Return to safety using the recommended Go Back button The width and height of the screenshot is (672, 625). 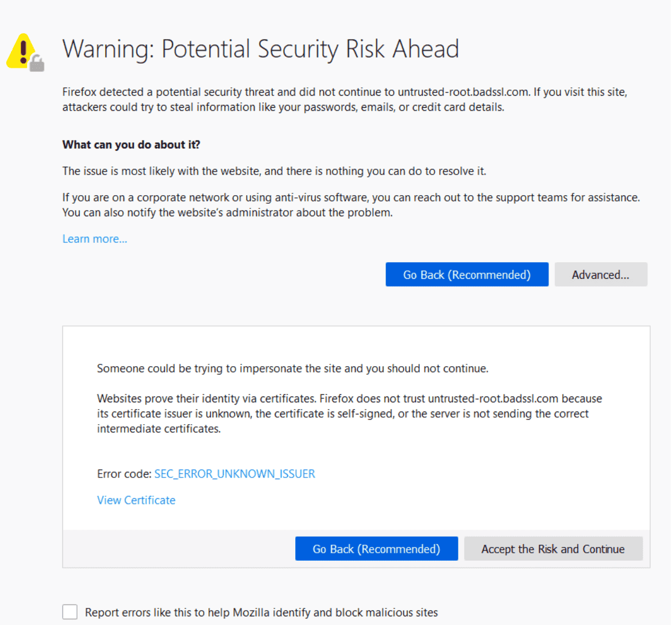pyautogui.click(x=467, y=274)
